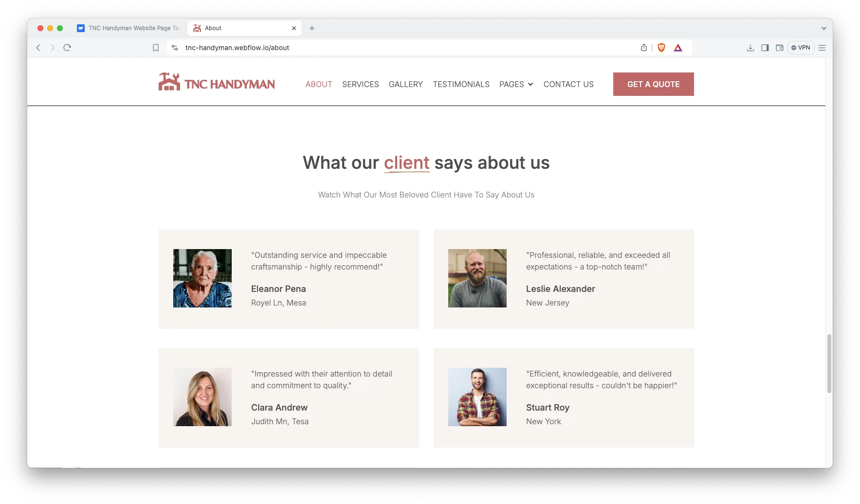Toggle the VPN button
This screenshot has width=860, height=504.
tap(801, 48)
